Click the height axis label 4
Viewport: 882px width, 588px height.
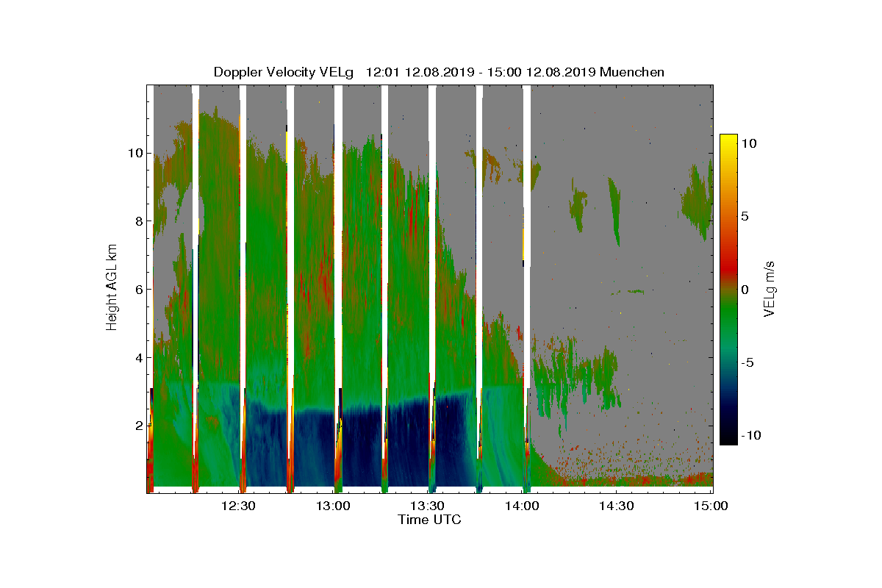pyautogui.click(x=137, y=357)
